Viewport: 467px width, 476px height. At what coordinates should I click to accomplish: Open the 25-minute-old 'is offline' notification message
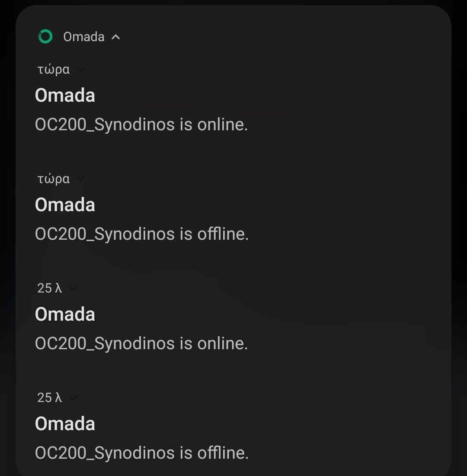tap(142, 453)
